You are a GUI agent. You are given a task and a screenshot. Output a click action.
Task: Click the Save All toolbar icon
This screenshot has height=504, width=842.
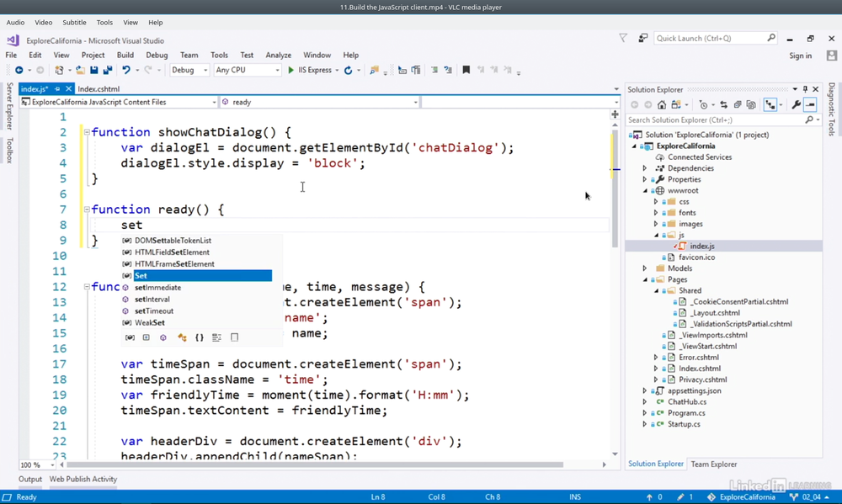tap(108, 71)
